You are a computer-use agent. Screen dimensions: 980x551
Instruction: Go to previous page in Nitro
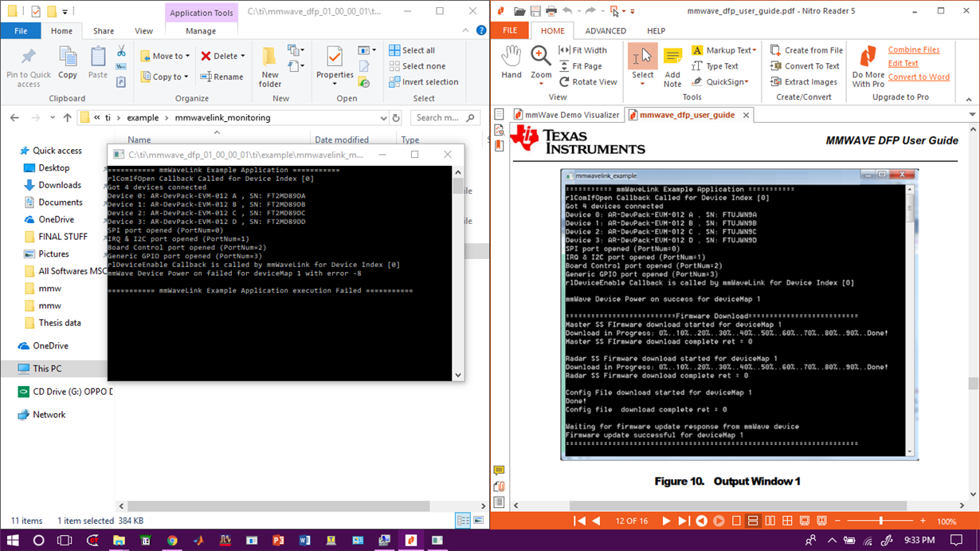click(x=596, y=521)
